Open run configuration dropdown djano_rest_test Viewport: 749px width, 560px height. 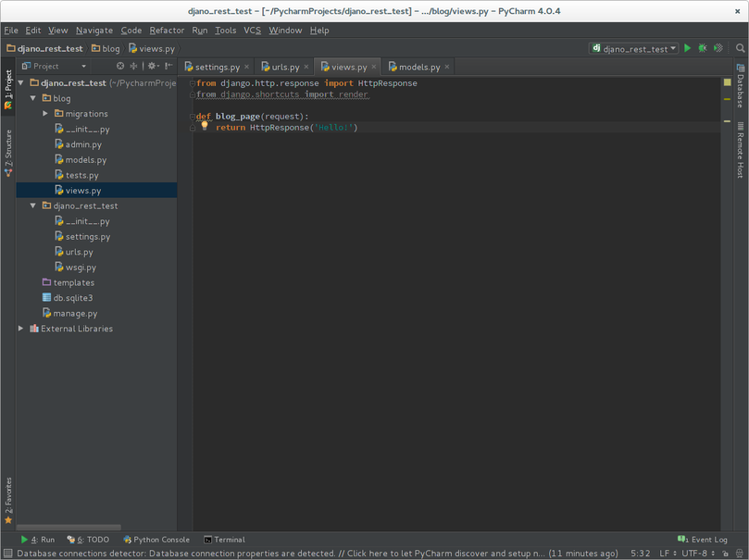point(633,48)
